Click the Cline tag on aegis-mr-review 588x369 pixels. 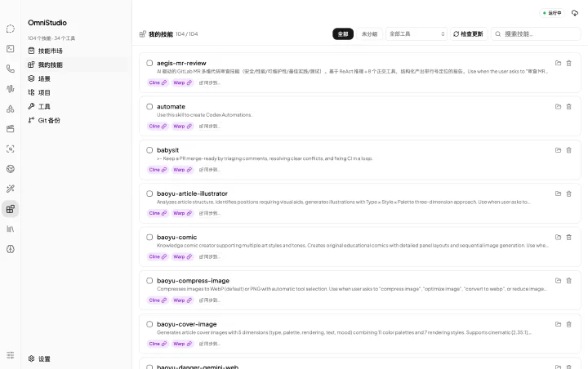[x=158, y=82]
